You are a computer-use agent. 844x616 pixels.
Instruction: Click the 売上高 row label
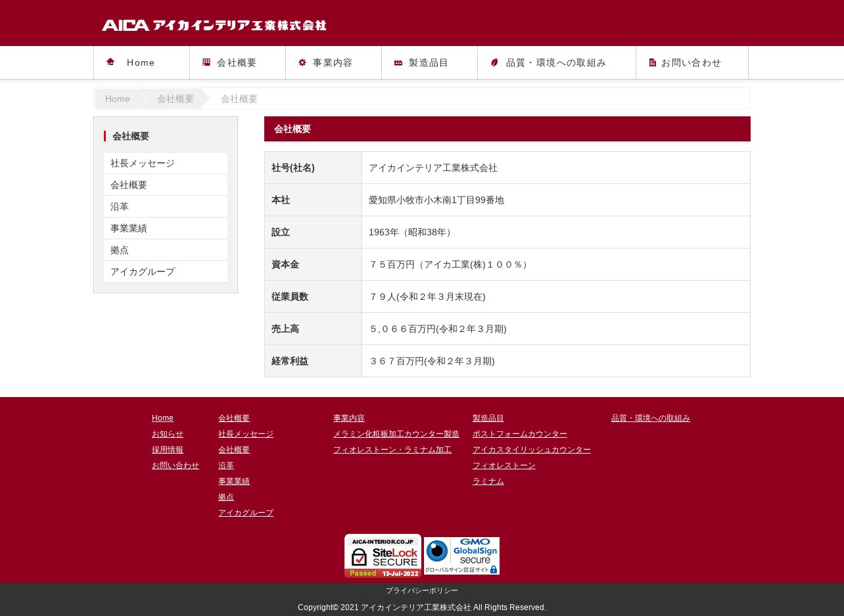[285, 329]
